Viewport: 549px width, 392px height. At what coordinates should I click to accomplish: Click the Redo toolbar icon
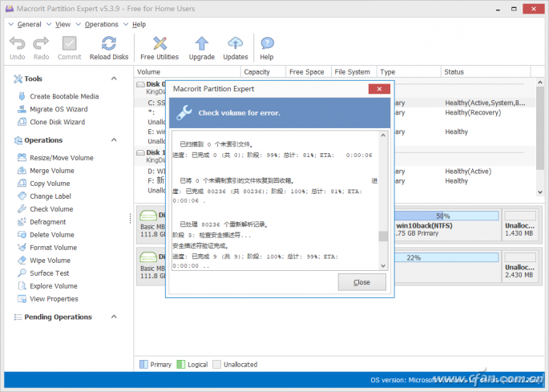tap(41, 43)
